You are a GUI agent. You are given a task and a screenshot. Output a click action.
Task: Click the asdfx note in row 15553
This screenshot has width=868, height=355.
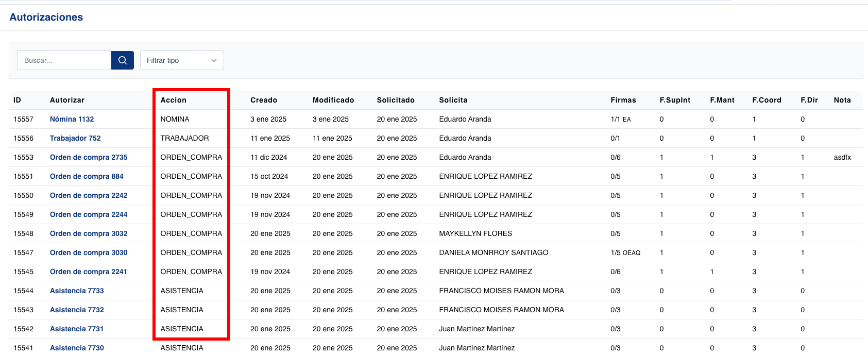[842, 157]
